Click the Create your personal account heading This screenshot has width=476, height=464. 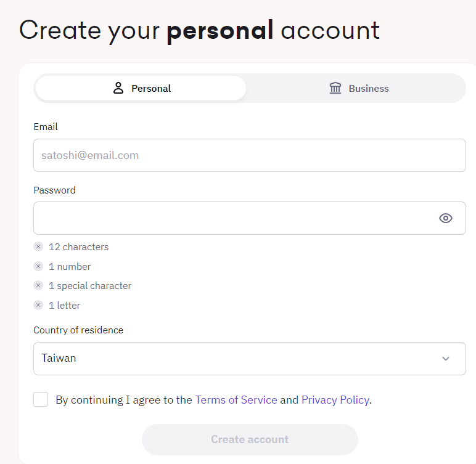pos(199,30)
